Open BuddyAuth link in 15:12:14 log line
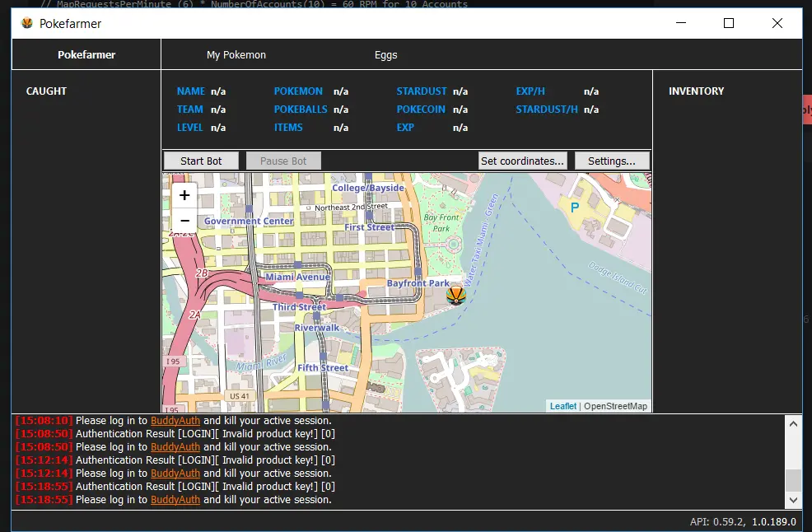Image resolution: width=812 pixels, height=532 pixels. click(175, 474)
